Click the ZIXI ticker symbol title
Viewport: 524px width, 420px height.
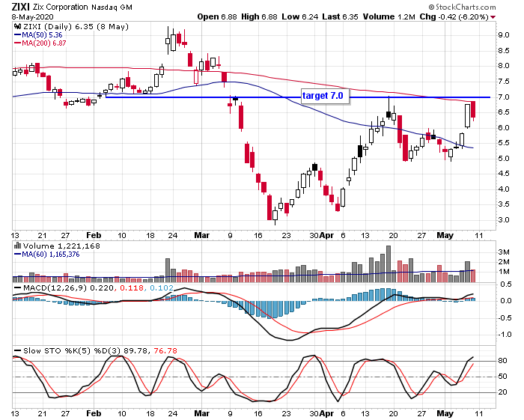point(21,7)
